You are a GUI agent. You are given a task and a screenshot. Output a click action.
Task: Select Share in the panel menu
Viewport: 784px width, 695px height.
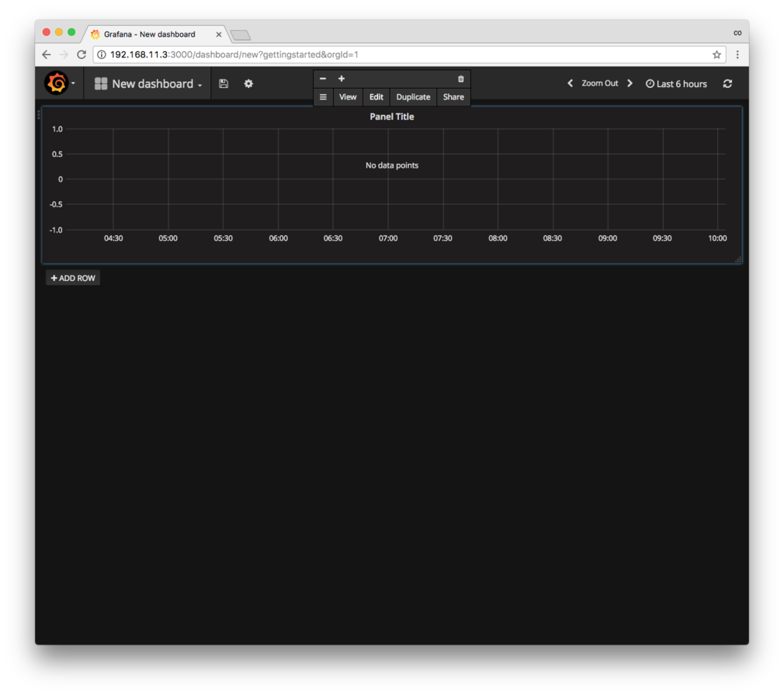(x=453, y=97)
